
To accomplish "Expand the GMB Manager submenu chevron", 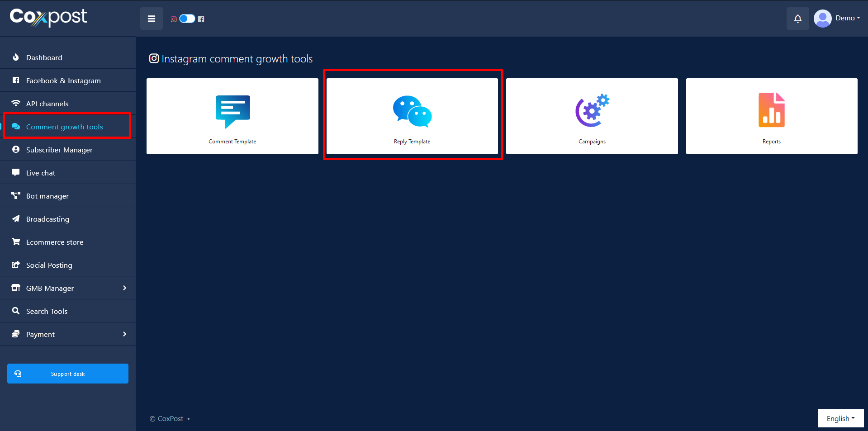I will tap(124, 288).
